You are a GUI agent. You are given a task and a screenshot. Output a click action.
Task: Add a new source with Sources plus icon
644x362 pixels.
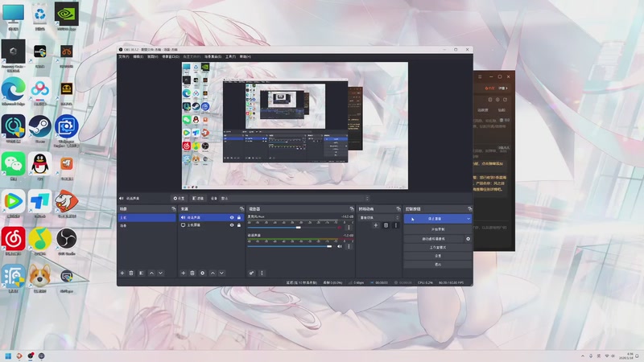tap(184, 273)
